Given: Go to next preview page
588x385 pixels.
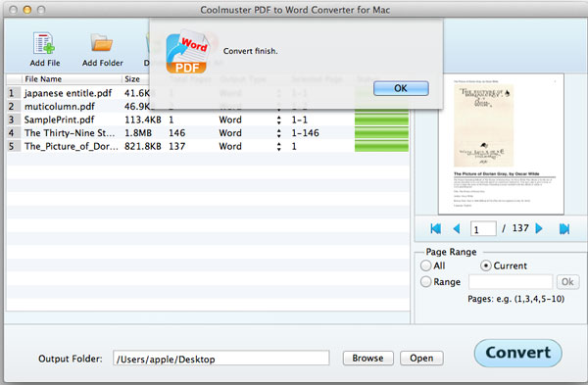Looking at the screenshot, I should 539,228.
